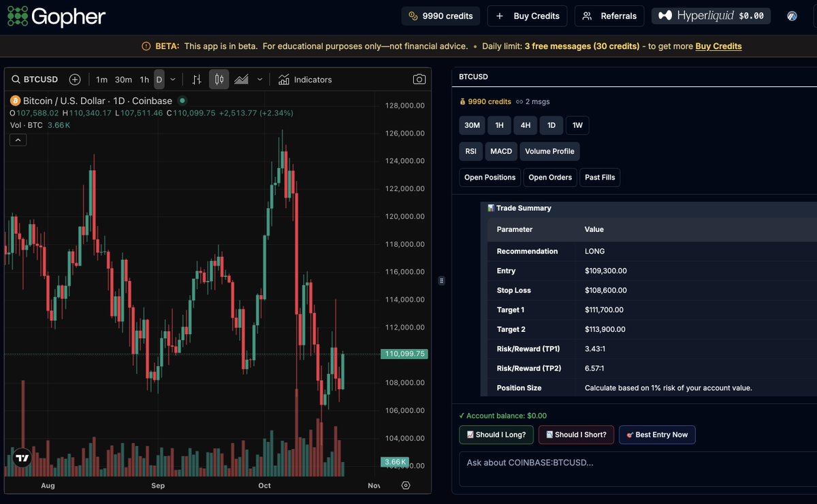Click the Target 2 value $113,900.00

click(x=604, y=329)
